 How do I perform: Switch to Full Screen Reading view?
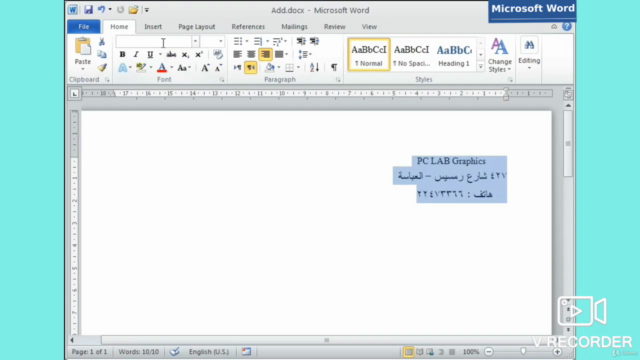pos(419,352)
